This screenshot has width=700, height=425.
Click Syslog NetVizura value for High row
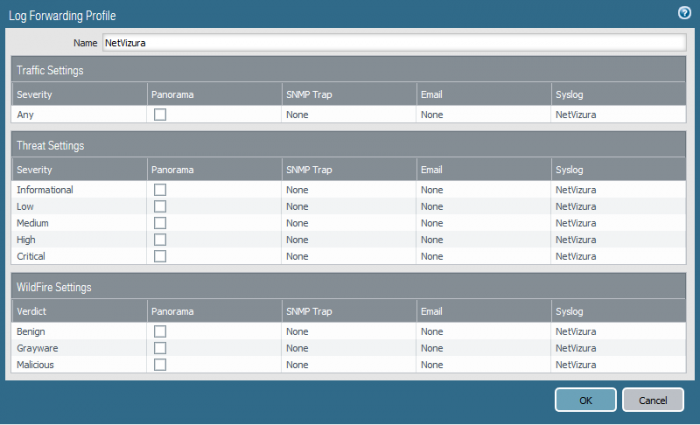click(x=575, y=240)
